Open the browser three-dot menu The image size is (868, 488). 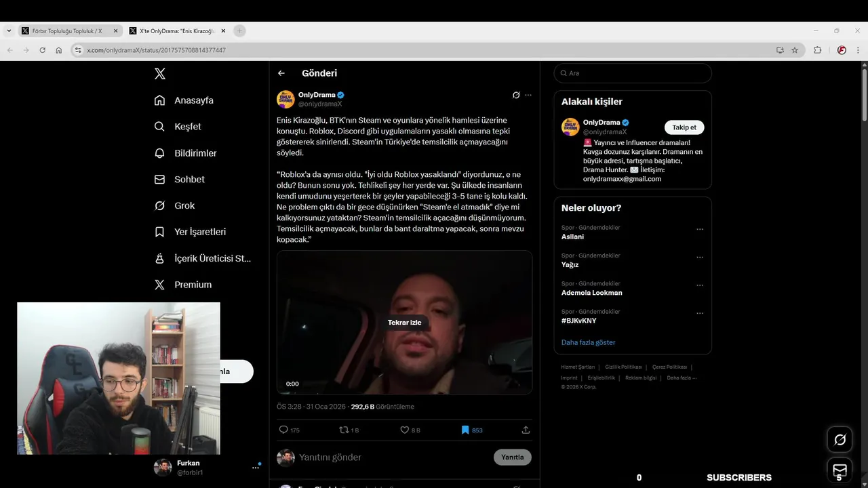(x=859, y=50)
